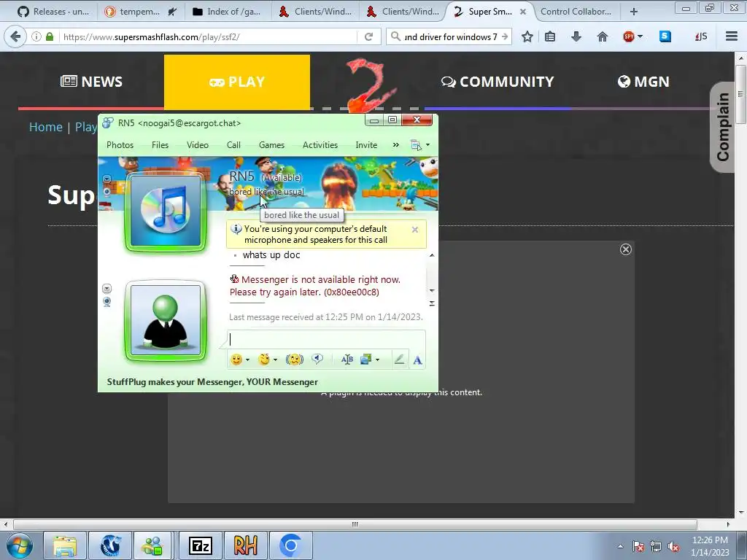Expand the emoticon dropdown arrow

click(x=247, y=360)
